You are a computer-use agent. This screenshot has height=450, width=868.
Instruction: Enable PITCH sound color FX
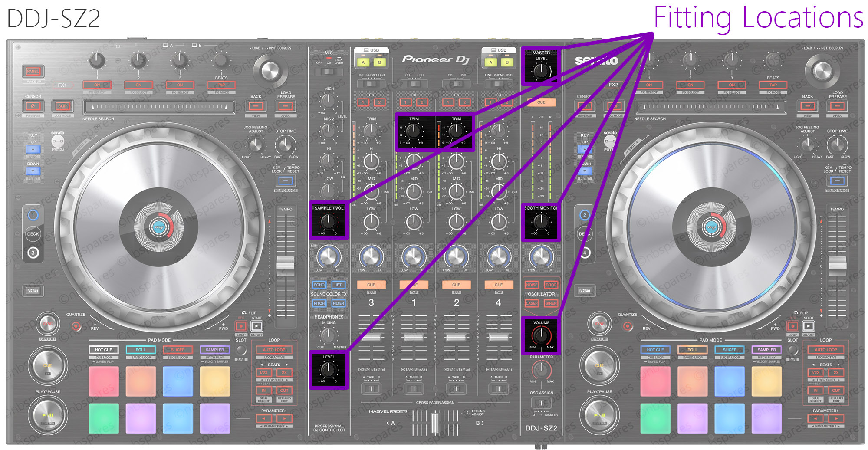click(x=319, y=303)
